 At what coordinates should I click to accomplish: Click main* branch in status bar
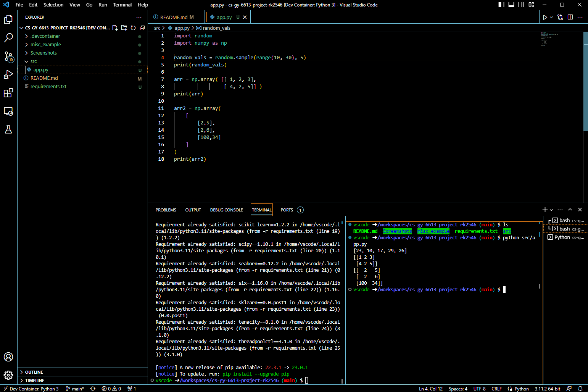point(75,389)
